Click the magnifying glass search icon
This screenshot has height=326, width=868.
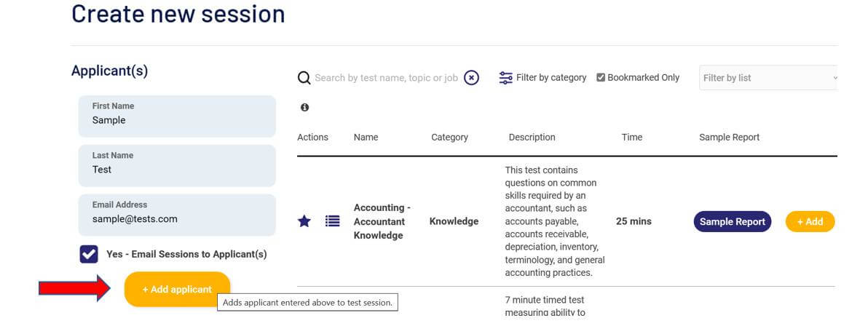pos(304,77)
